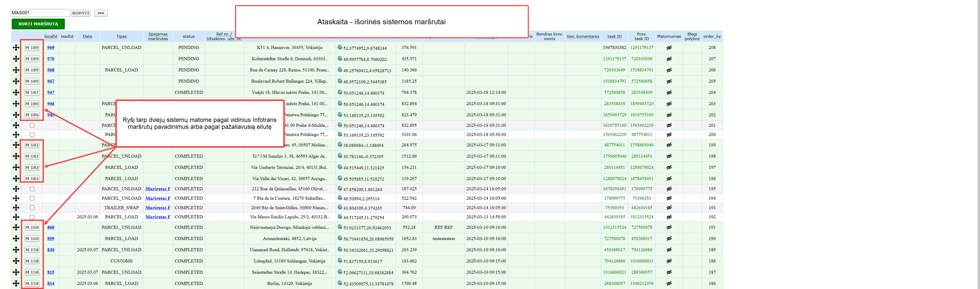Tick the checkbox in row task ID 1610755160
Screen dimensions: 980x289
click(x=32, y=125)
